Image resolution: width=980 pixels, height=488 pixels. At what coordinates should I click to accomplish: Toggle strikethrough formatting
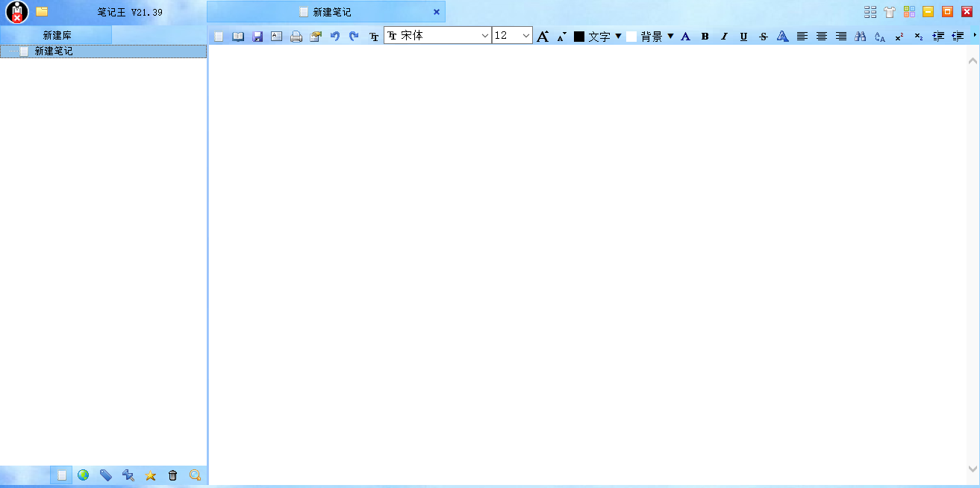pos(763,37)
